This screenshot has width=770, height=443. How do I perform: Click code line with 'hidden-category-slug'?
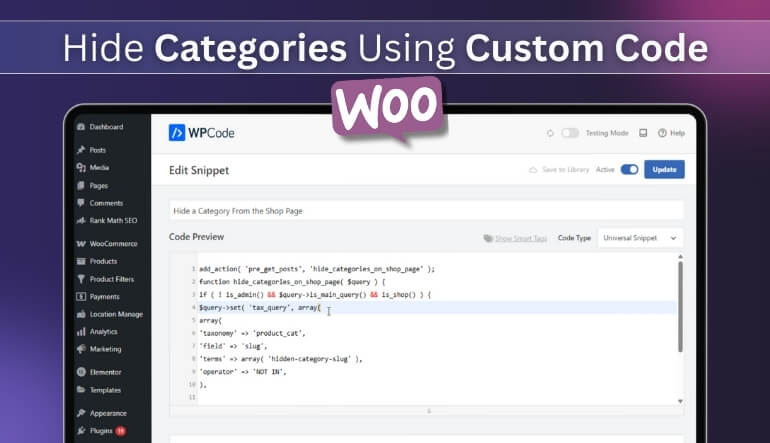(x=280, y=359)
